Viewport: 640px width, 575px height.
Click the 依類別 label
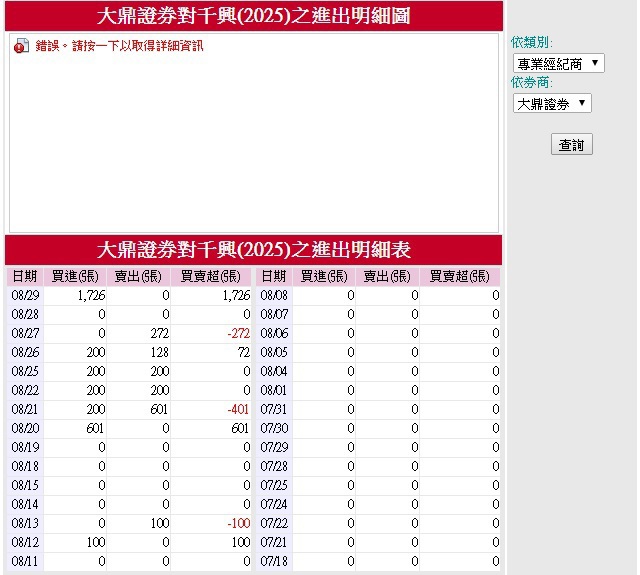coord(531,42)
